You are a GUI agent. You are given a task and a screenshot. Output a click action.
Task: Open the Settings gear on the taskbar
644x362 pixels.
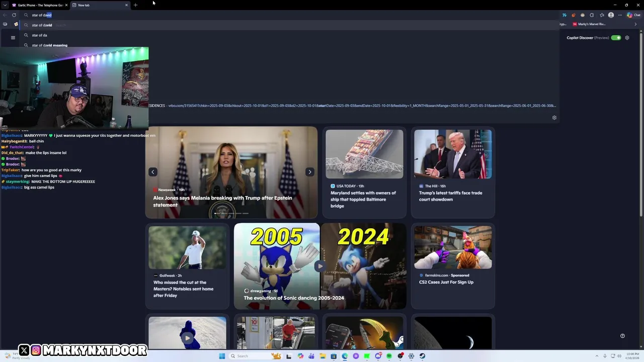411,356
